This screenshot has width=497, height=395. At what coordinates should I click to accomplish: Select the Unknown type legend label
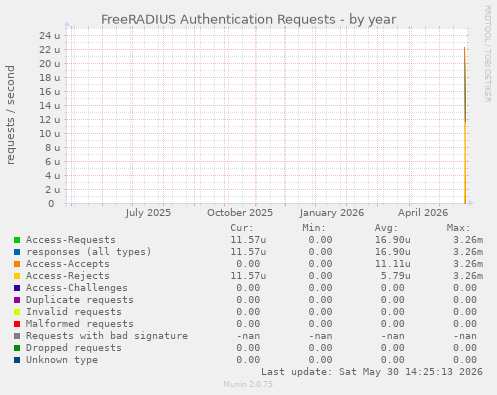pyautogui.click(x=62, y=360)
